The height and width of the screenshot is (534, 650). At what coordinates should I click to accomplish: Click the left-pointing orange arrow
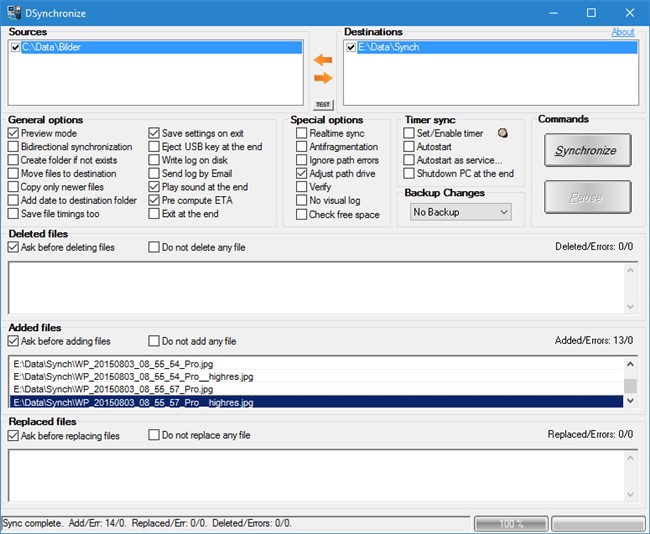click(x=323, y=60)
